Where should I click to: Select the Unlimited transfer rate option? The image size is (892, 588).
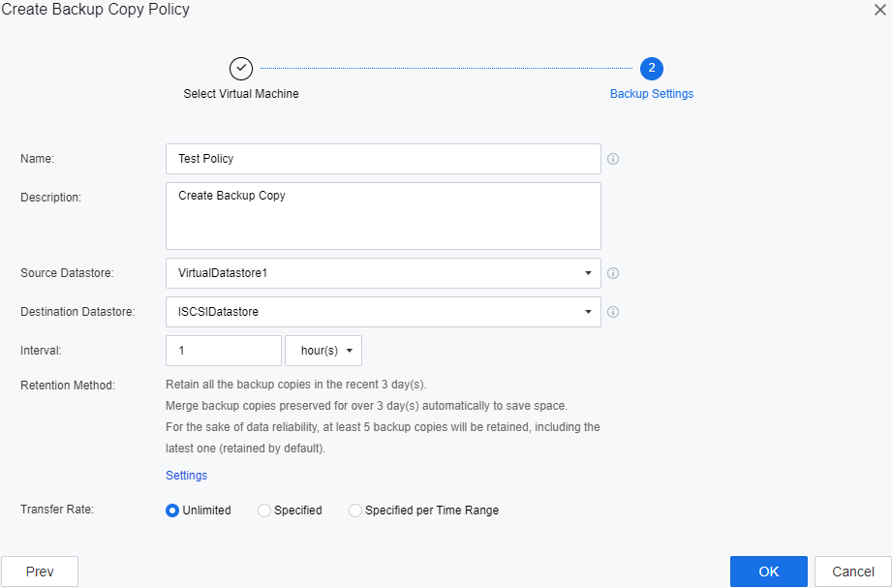[x=172, y=511]
